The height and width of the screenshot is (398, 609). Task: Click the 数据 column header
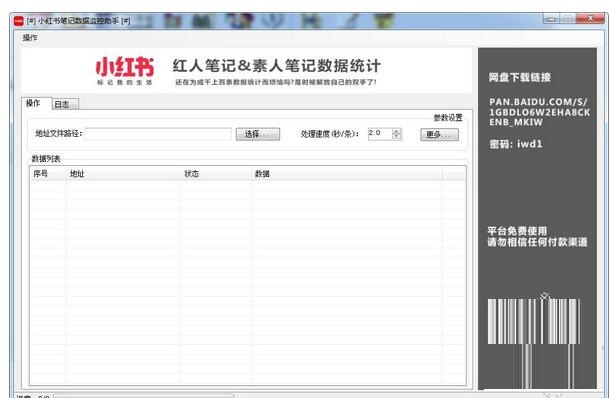[x=347, y=174]
